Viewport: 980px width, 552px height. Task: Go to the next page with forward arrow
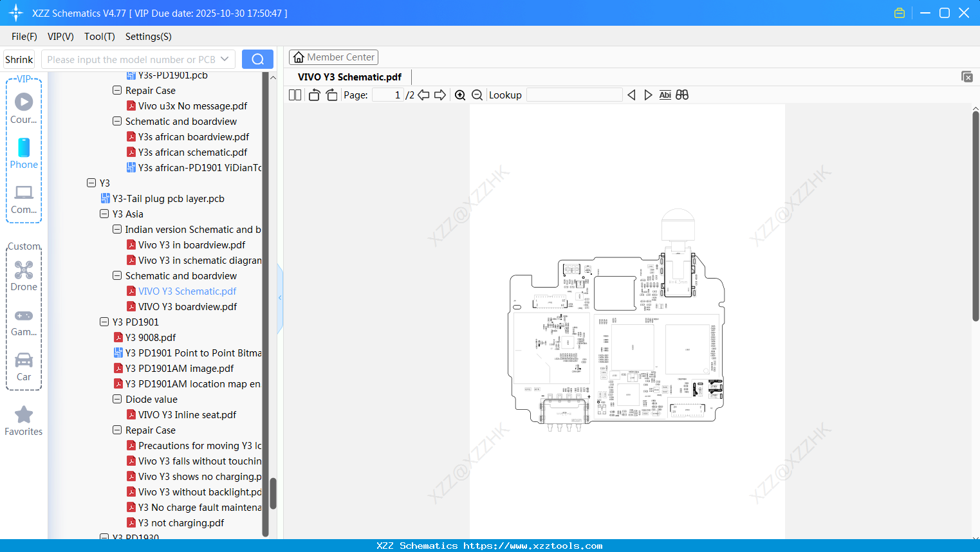pyautogui.click(x=440, y=95)
